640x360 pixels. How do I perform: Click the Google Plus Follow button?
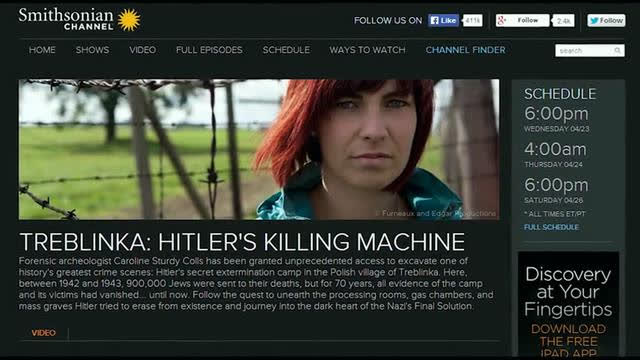(522, 20)
